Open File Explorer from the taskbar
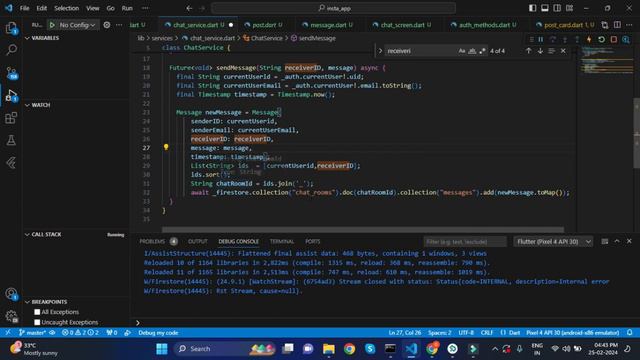Viewport: 640px width, 360px height. pos(329,349)
